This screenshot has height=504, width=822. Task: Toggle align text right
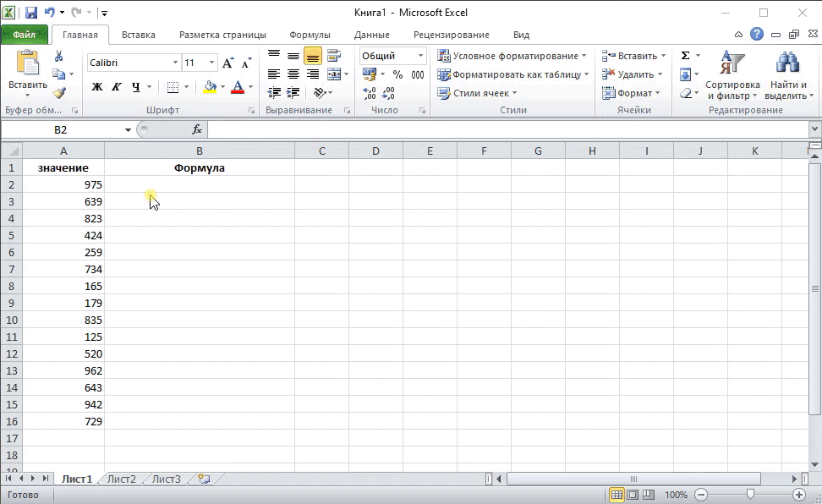tap(312, 74)
